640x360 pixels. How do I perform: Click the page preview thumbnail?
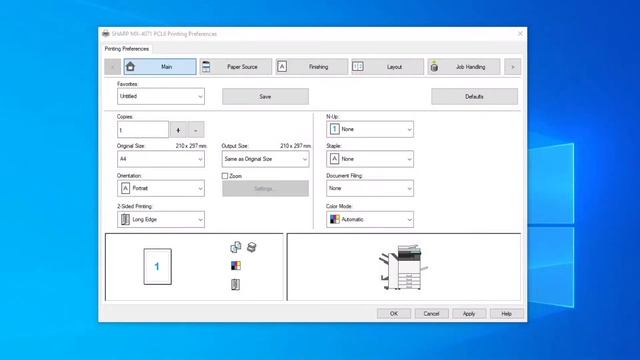click(158, 267)
